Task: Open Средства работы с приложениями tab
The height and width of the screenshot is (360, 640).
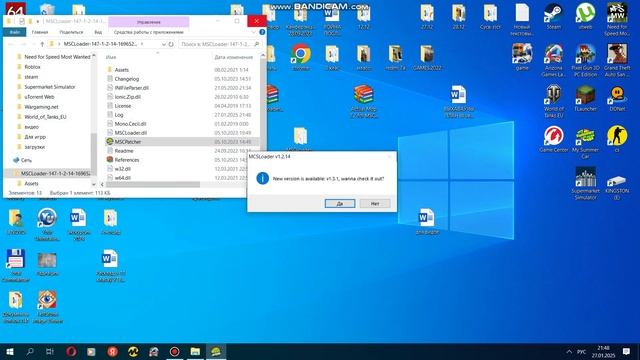Action: 149,32
